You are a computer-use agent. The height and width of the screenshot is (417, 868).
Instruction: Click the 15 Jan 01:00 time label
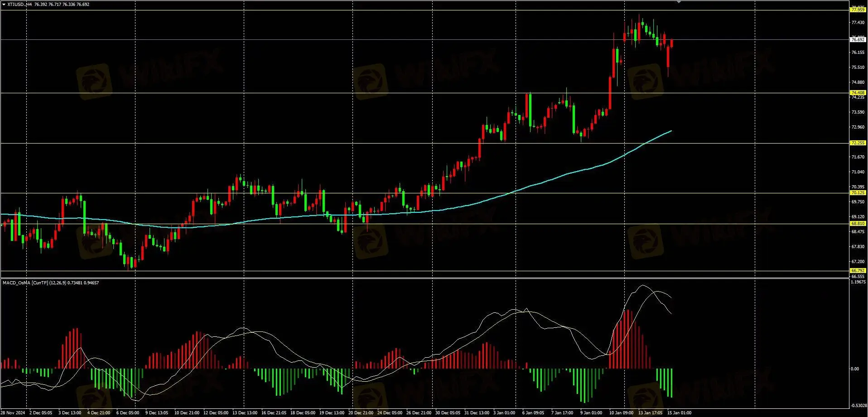click(x=679, y=413)
